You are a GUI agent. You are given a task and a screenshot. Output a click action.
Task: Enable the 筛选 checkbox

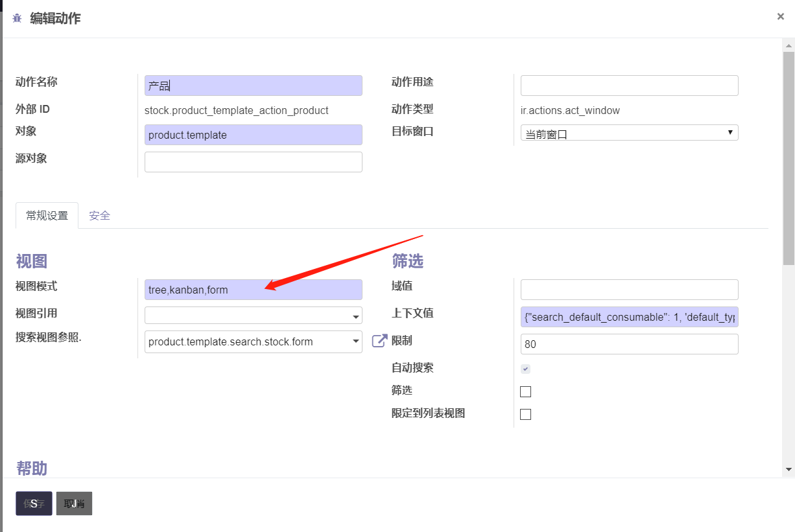(525, 391)
